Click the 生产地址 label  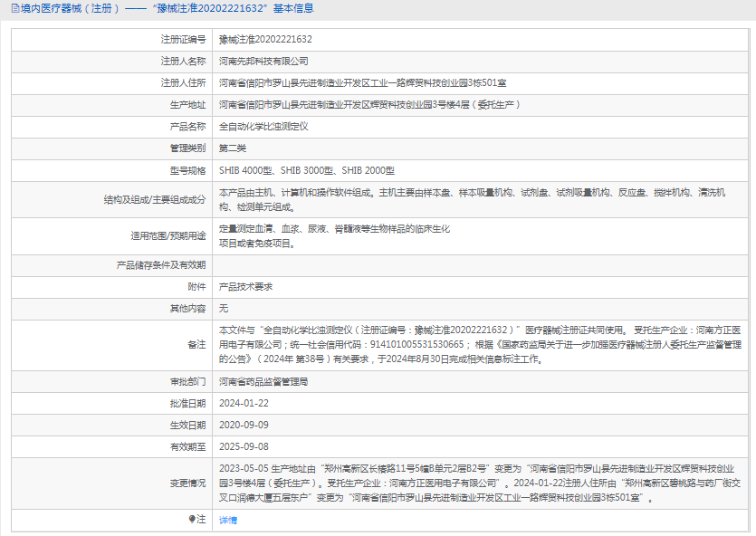click(x=187, y=105)
